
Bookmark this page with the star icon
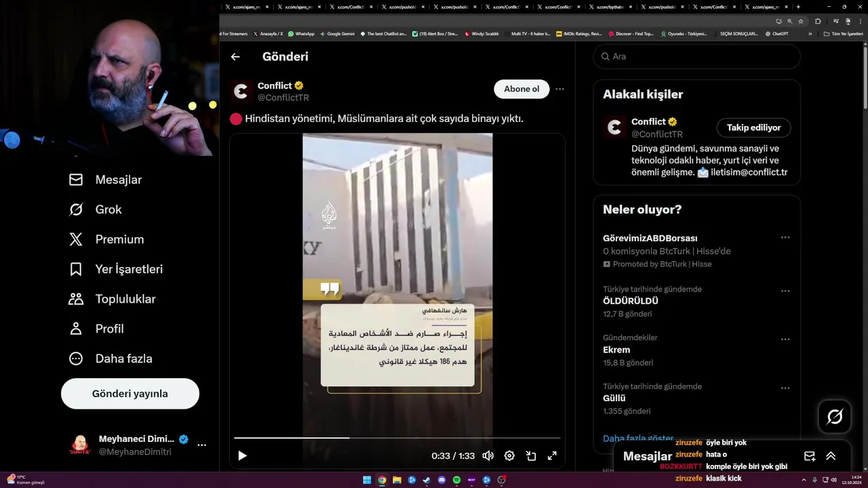coord(801,21)
